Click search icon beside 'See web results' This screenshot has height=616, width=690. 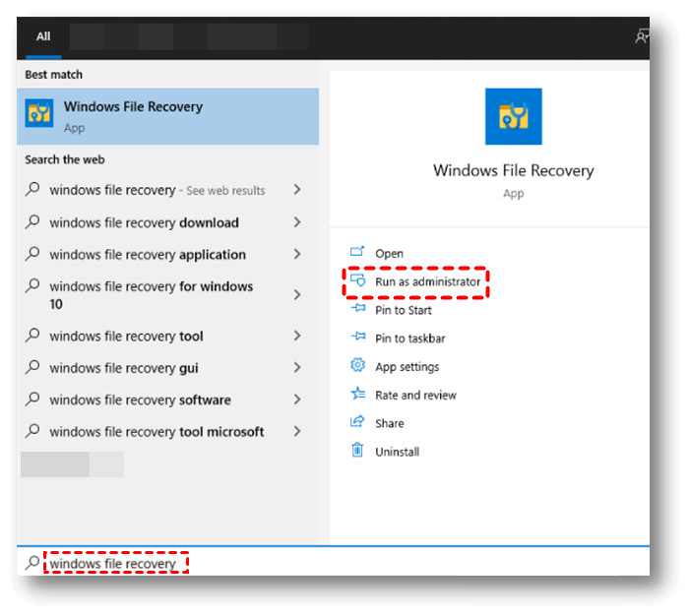(x=32, y=189)
